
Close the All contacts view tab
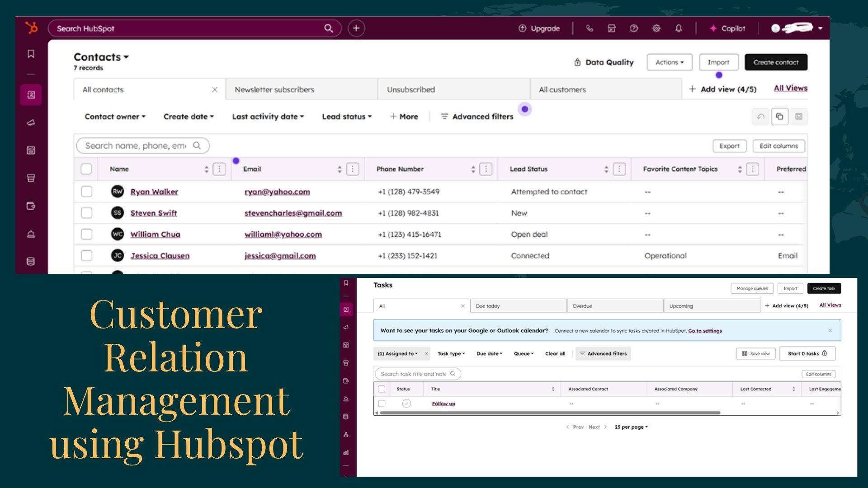click(215, 89)
